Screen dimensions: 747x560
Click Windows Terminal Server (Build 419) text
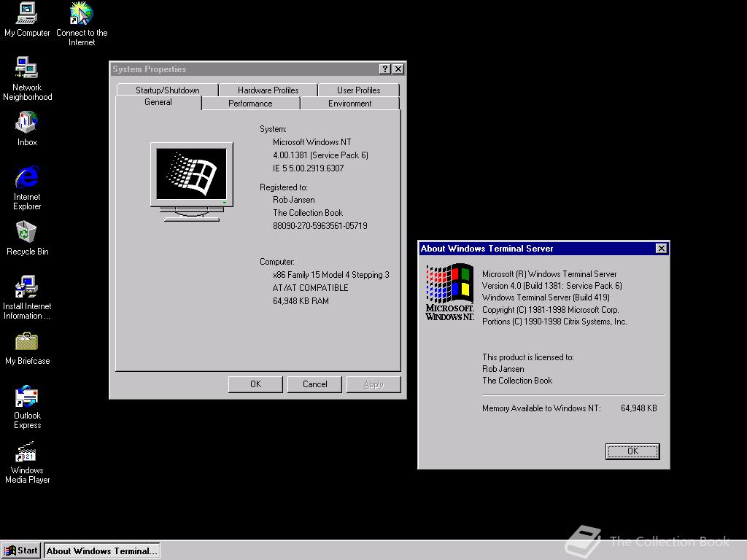(546, 297)
